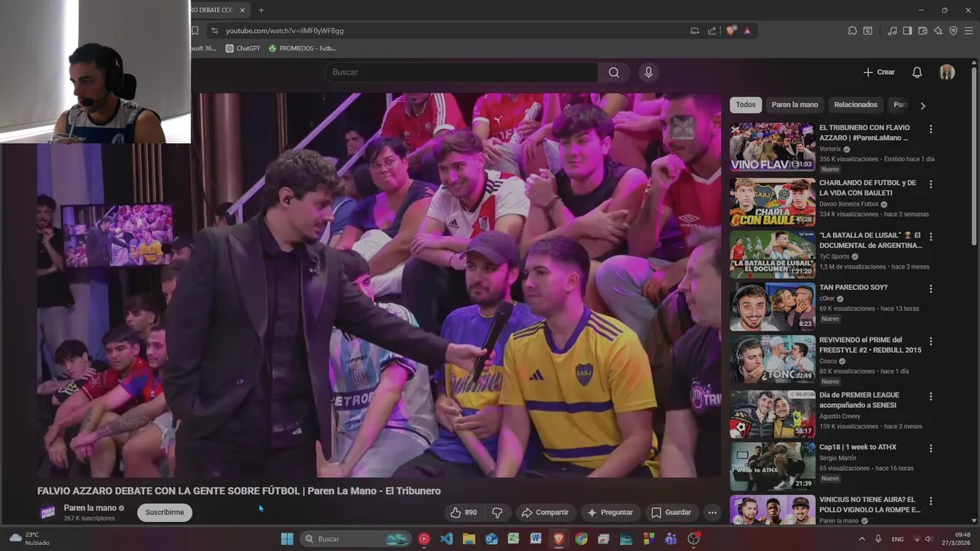Select the Relacionados filter chip
Viewport: 980px width, 551px height.
click(x=855, y=105)
